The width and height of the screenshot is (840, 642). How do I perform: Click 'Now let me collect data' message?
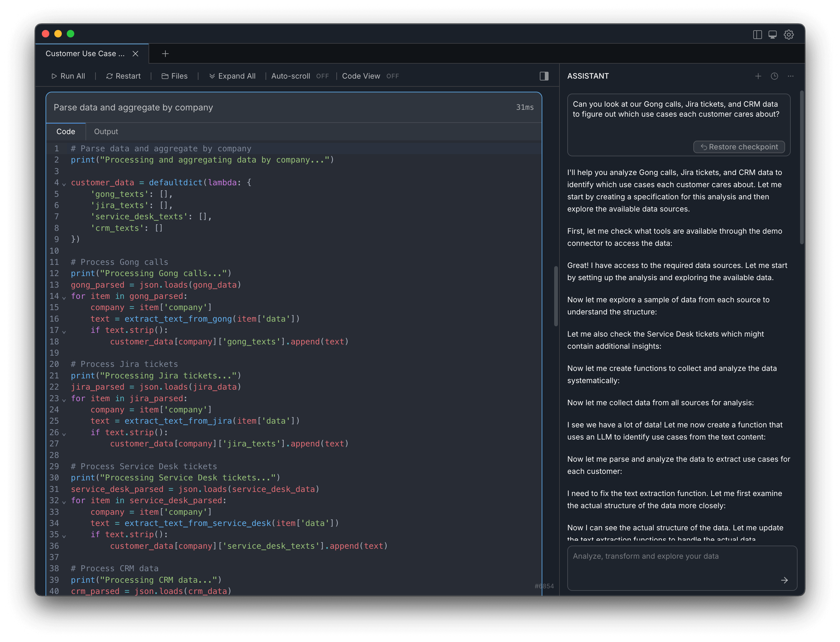click(660, 402)
